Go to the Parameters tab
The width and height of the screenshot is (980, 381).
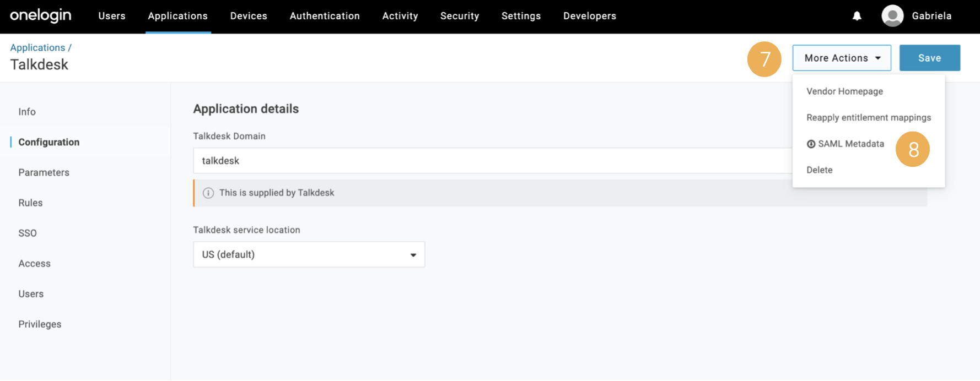tap(44, 172)
